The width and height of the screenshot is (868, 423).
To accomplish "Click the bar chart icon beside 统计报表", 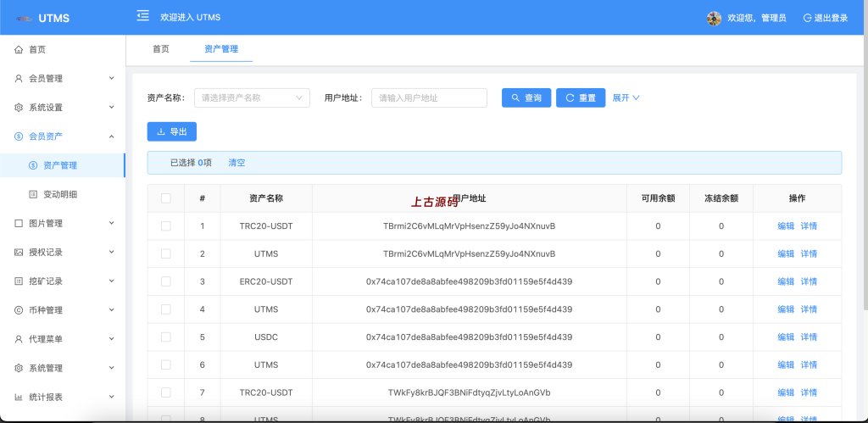I will coord(19,397).
